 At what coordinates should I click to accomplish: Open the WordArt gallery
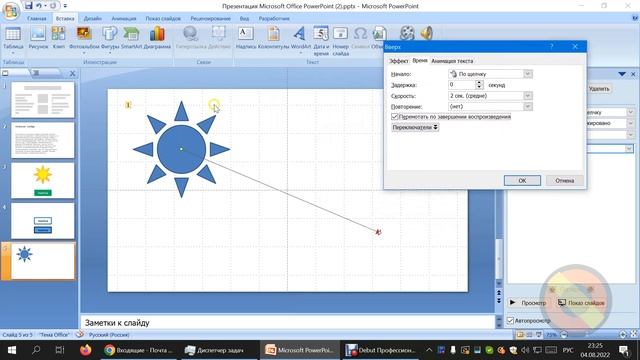click(x=300, y=40)
